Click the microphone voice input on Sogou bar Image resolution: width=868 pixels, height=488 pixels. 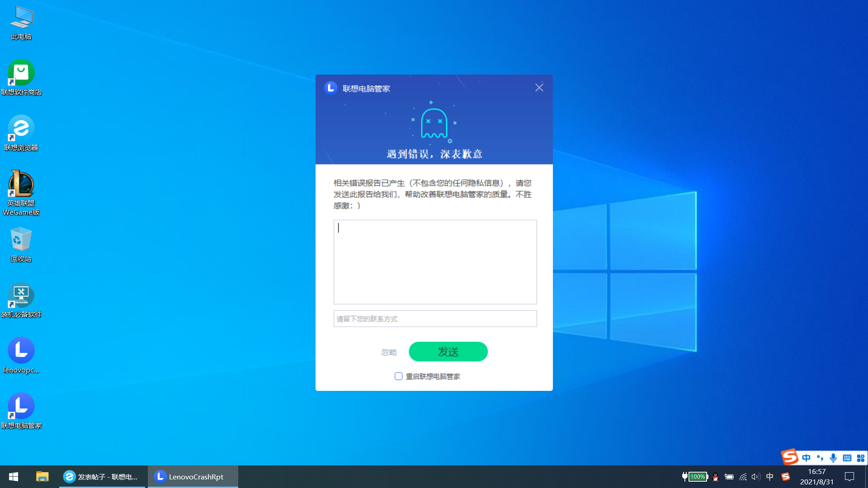coord(833,458)
